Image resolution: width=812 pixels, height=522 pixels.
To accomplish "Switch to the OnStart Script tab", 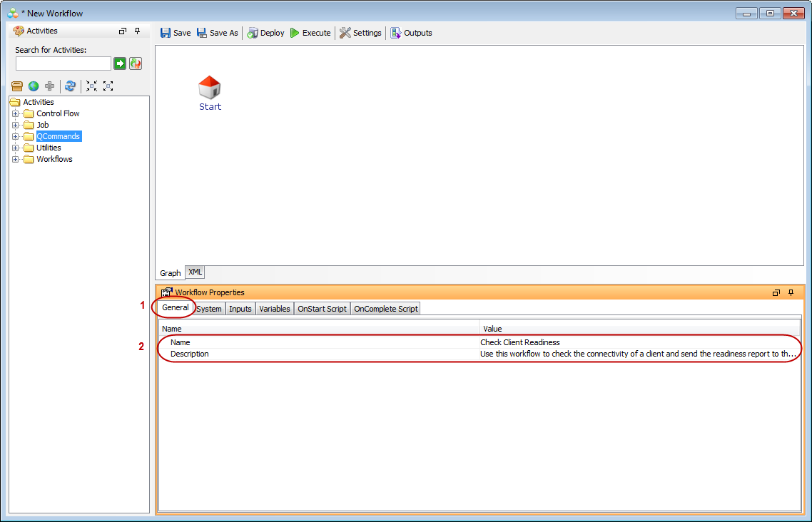I will pos(322,309).
